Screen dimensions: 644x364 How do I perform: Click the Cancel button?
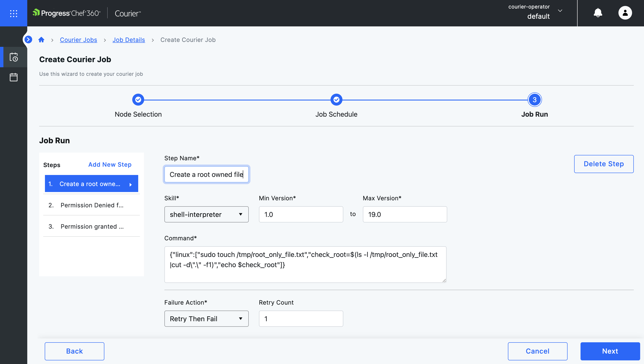pyautogui.click(x=538, y=351)
